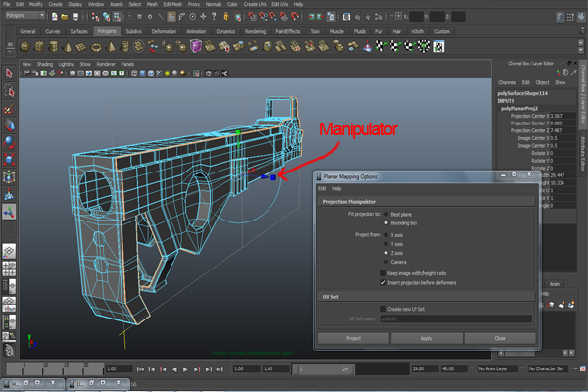Click the Show menu in Channel Box
The width and height of the screenshot is (588, 392).
(x=561, y=82)
